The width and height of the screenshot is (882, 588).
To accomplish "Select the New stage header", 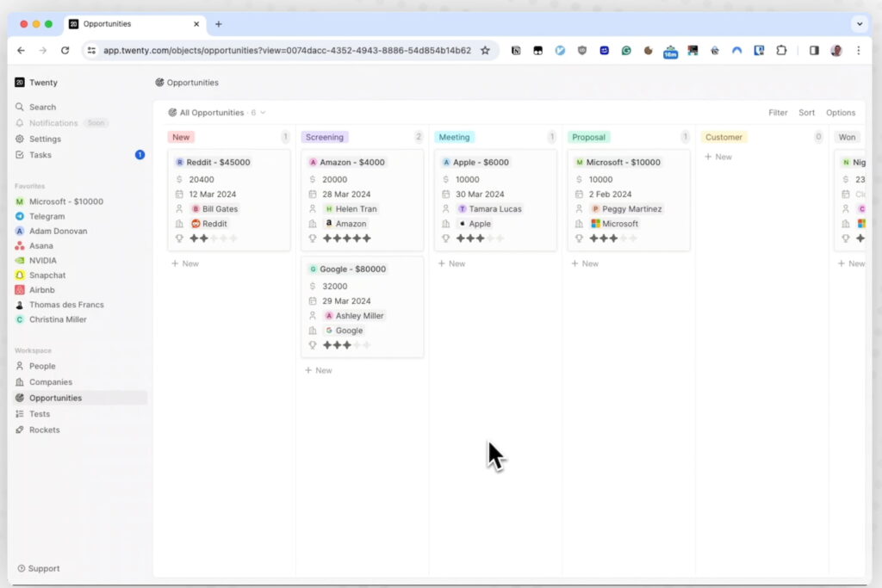I will coord(181,137).
